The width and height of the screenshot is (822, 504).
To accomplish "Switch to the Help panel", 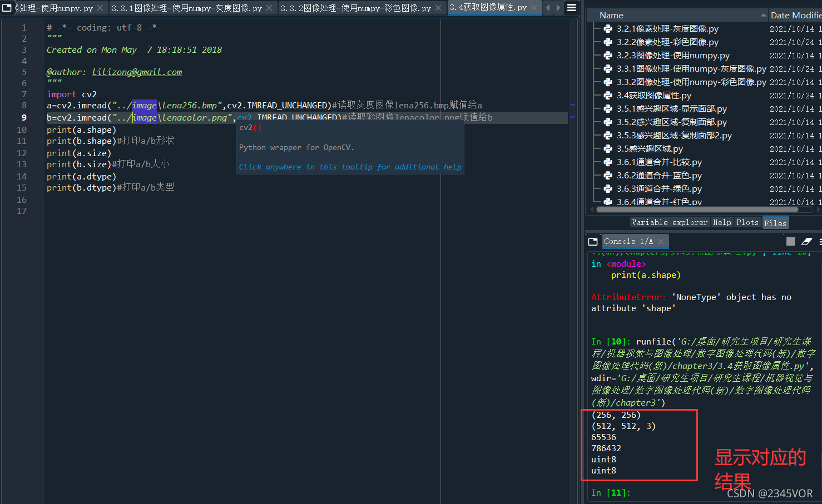I will pyautogui.click(x=721, y=222).
